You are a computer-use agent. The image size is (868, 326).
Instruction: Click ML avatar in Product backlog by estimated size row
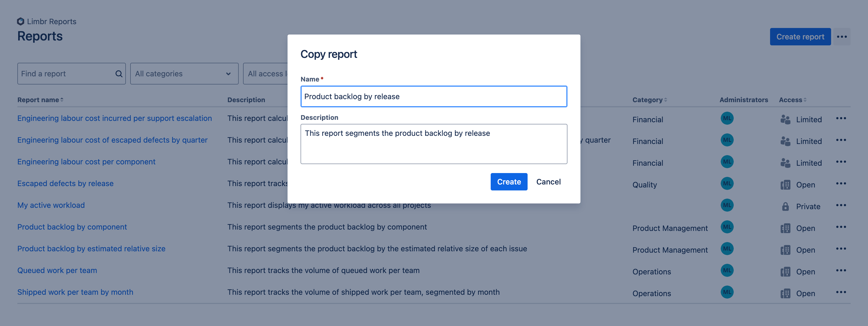pos(727,248)
